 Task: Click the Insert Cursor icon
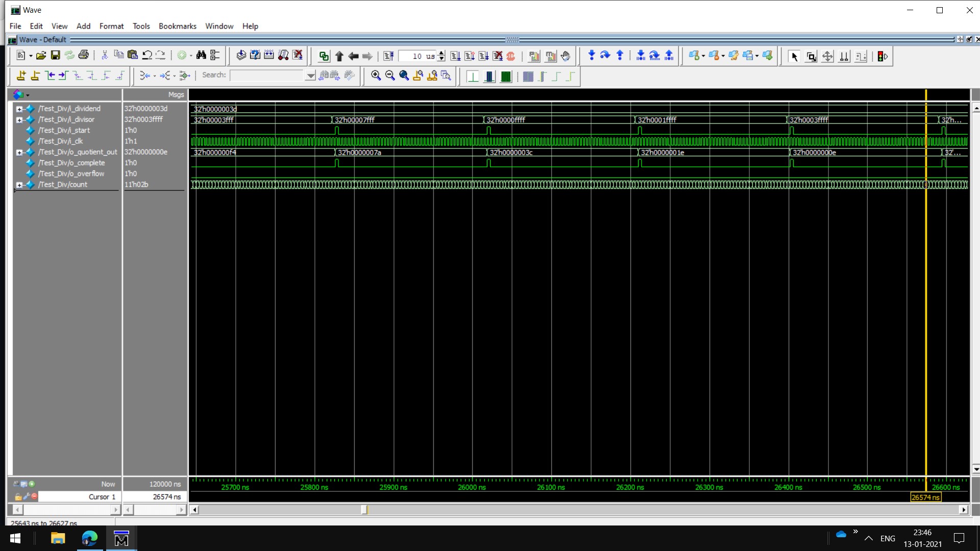(x=21, y=76)
